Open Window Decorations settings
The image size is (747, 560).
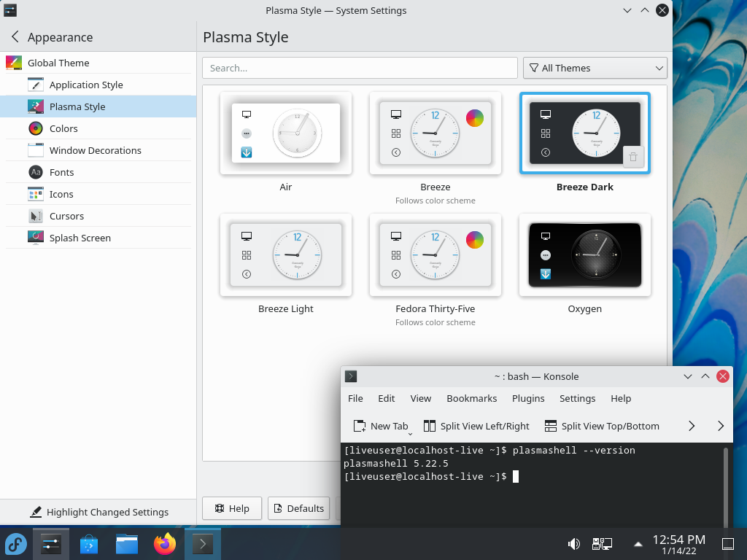click(x=98, y=150)
